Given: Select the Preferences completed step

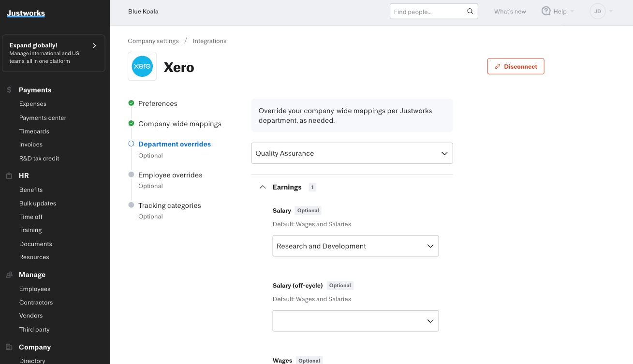Looking at the screenshot, I should (158, 103).
